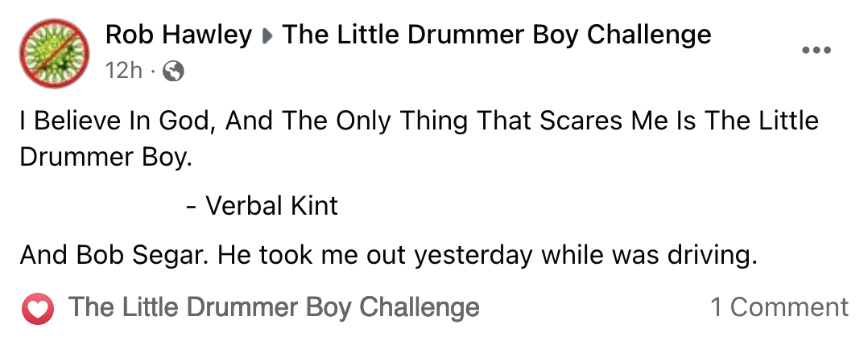
Task: Click the globe public audience icon
Action: pyautogui.click(x=173, y=72)
